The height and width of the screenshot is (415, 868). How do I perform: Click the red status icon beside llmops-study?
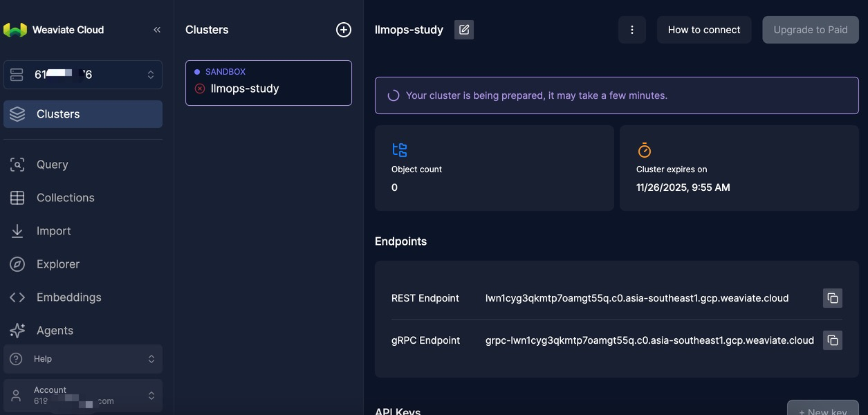(200, 89)
